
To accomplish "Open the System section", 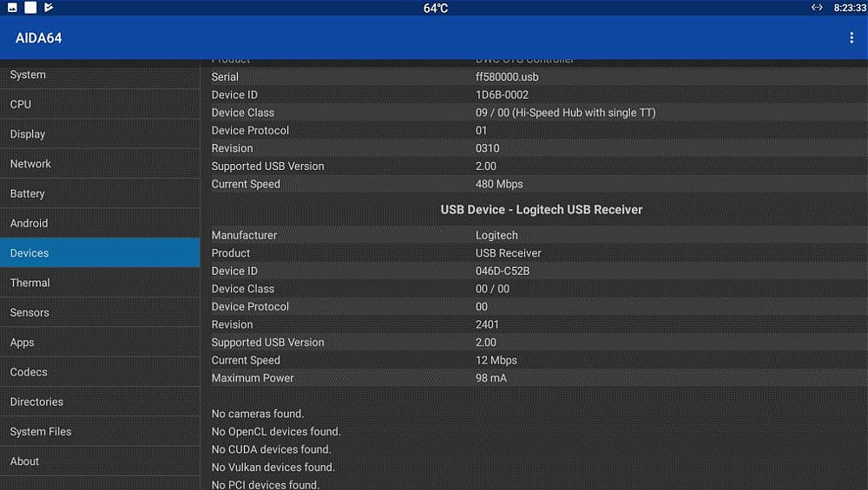I will tap(100, 75).
